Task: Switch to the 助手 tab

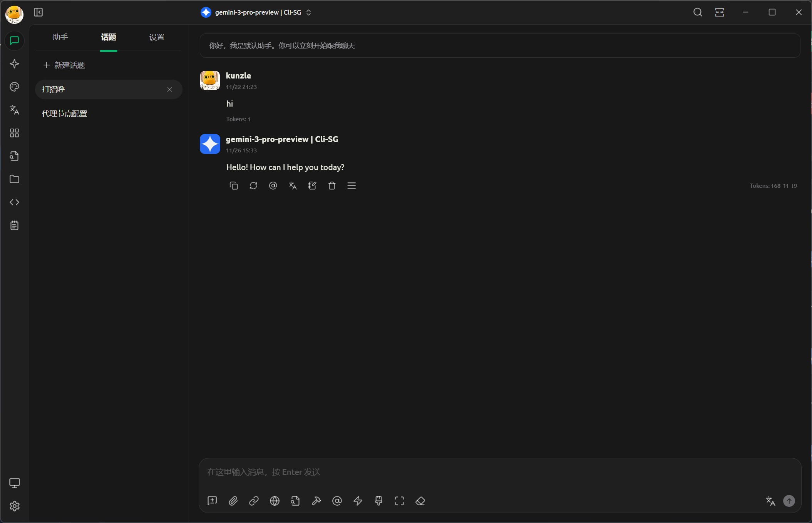Action: click(60, 37)
